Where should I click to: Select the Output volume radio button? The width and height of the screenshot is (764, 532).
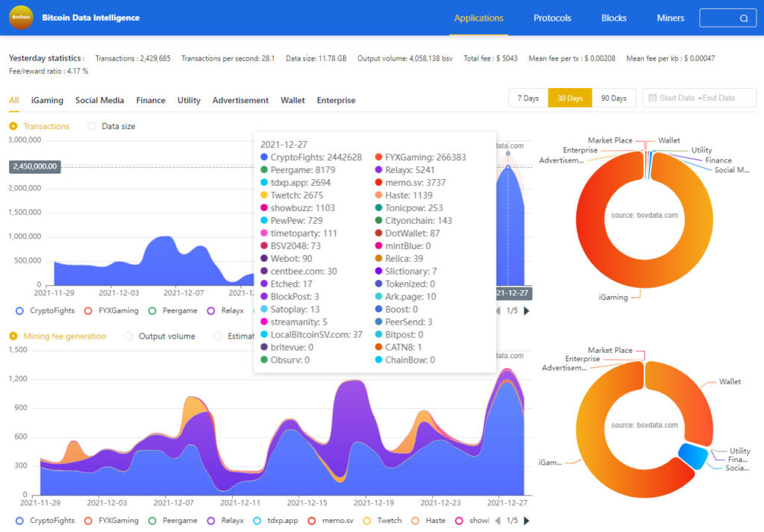(128, 337)
